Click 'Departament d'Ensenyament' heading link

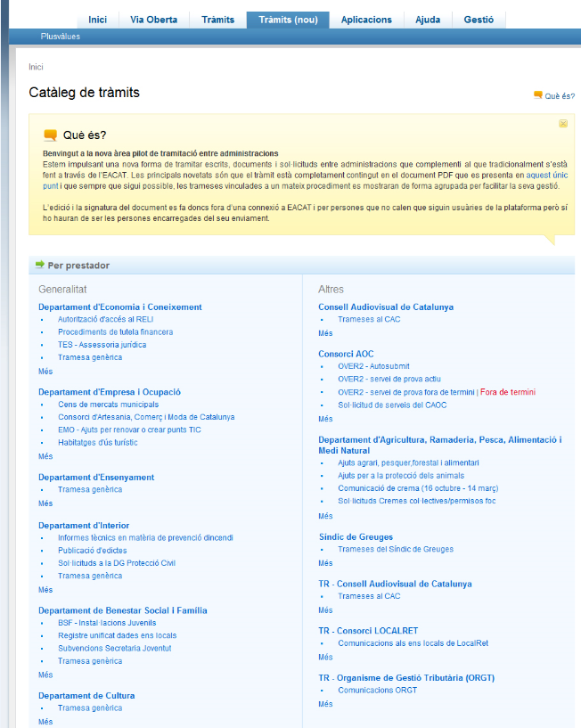96,477
